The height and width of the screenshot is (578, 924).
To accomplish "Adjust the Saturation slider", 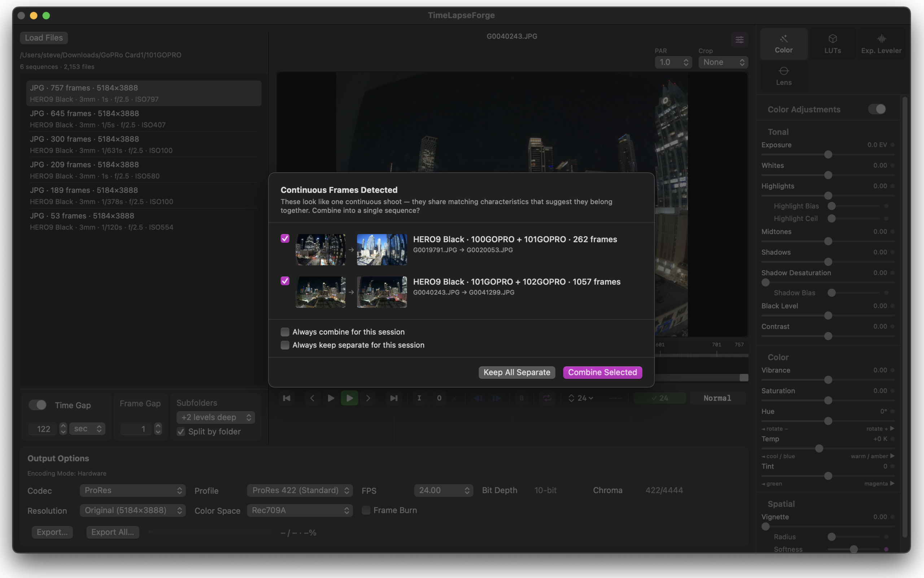I will tap(828, 400).
